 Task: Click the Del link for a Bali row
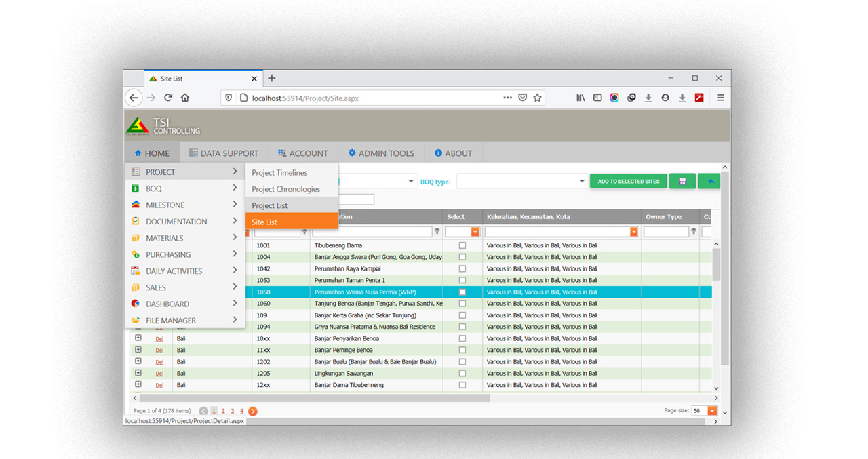[160, 338]
